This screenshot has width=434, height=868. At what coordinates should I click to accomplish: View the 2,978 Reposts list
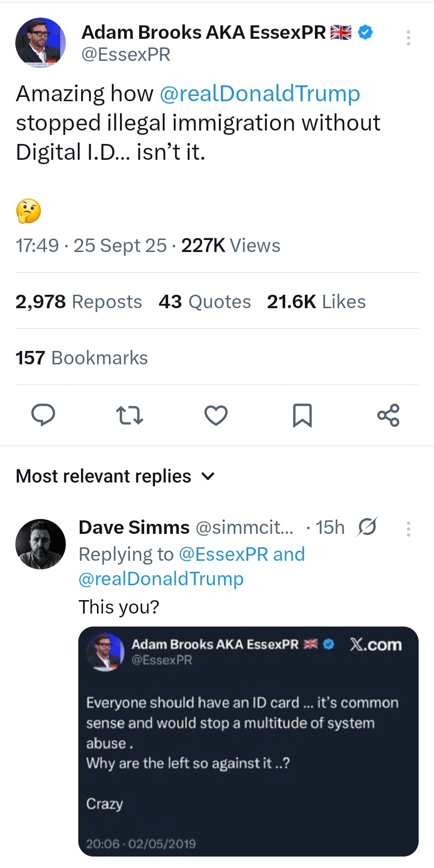(x=79, y=301)
